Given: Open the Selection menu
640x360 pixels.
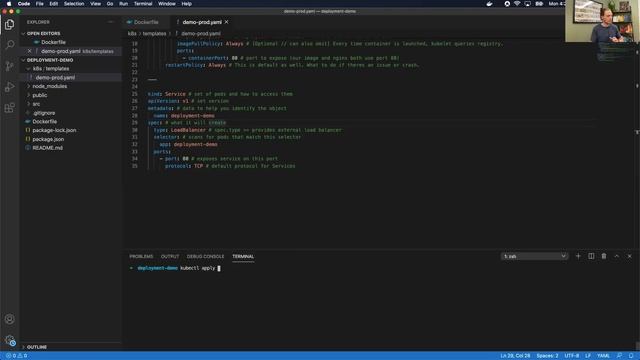Looking at the screenshot, I should click(74, 4).
